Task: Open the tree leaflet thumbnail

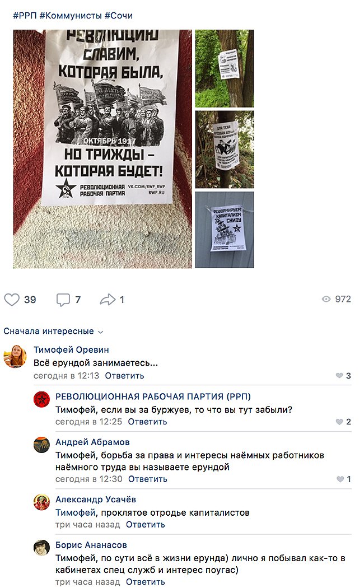Action: pos(225,69)
